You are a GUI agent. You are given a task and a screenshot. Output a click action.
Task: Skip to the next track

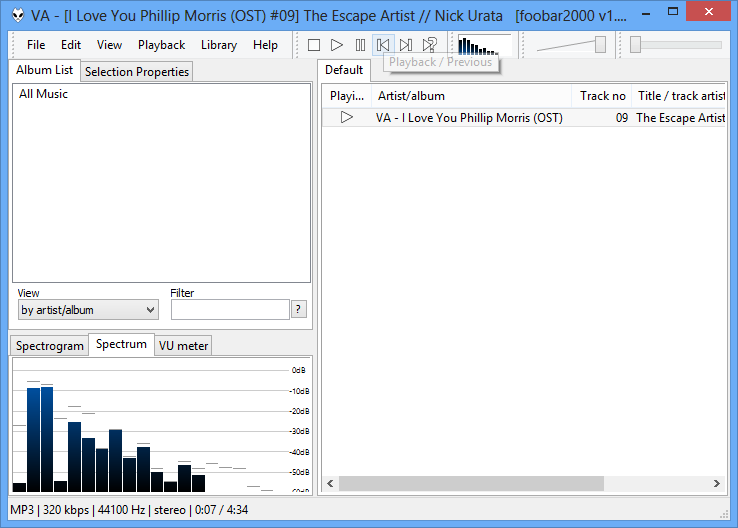point(406,45)
